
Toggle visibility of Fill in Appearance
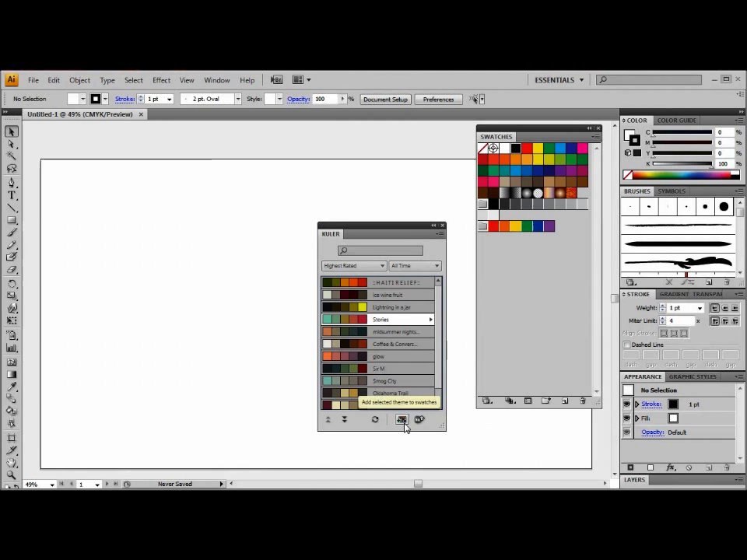click(x=627, y=418)
